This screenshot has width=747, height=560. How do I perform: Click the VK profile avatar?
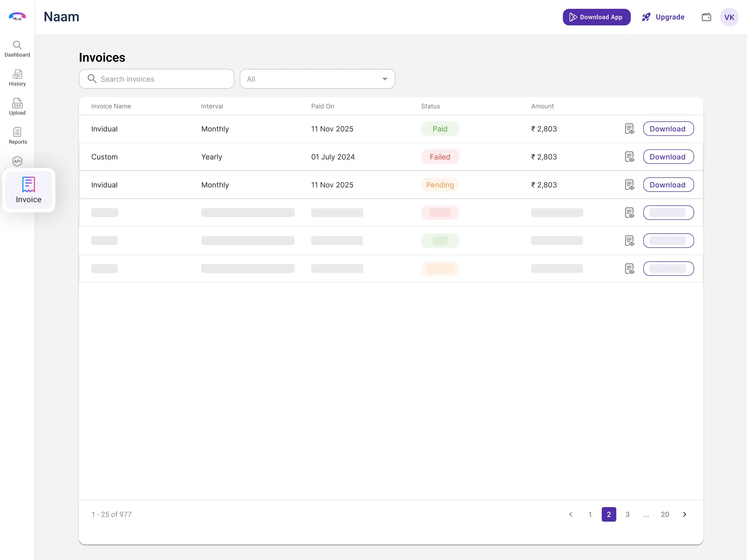(729, 17)
